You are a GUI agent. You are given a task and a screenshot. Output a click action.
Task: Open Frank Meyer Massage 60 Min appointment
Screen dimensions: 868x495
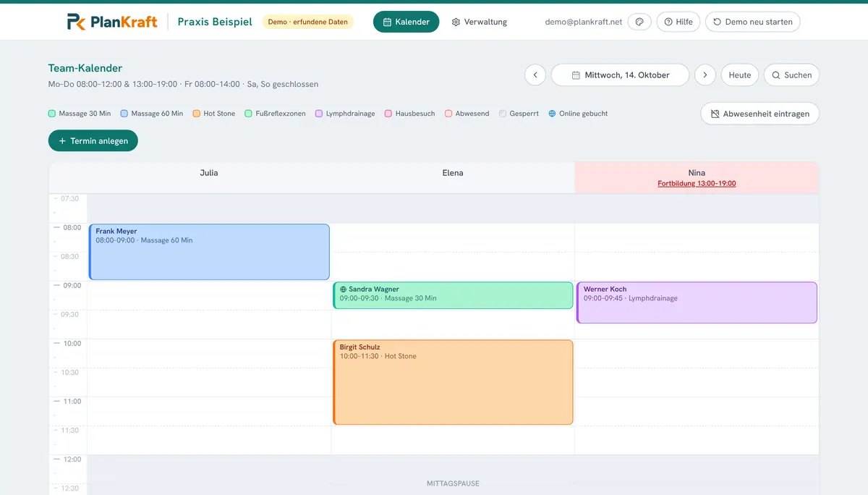click(x=209, y=252)
